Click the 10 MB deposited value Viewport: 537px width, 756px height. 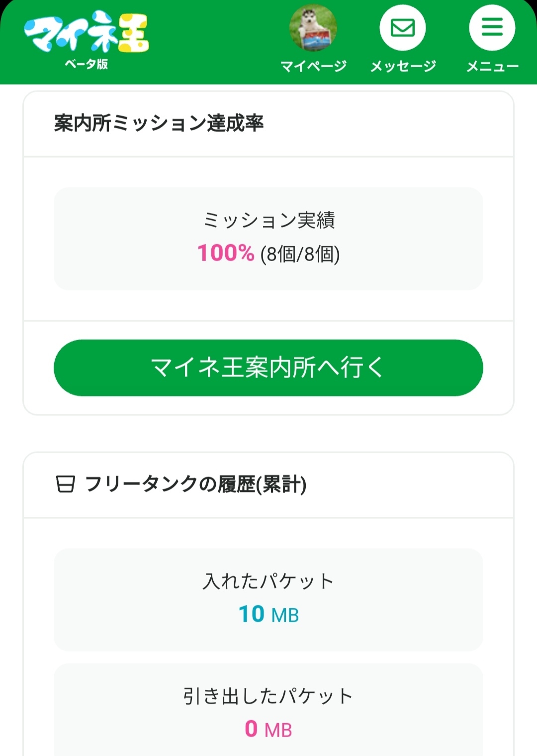(x=268, y=615)
